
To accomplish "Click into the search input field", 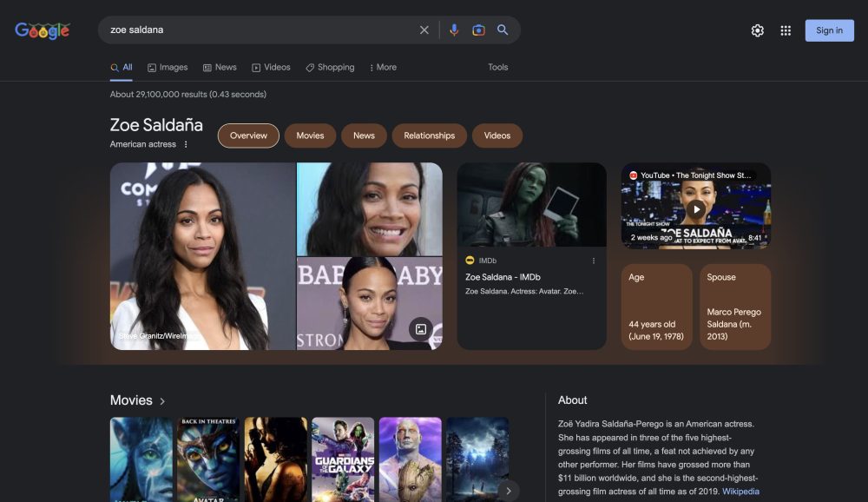I will click(260, 30).
